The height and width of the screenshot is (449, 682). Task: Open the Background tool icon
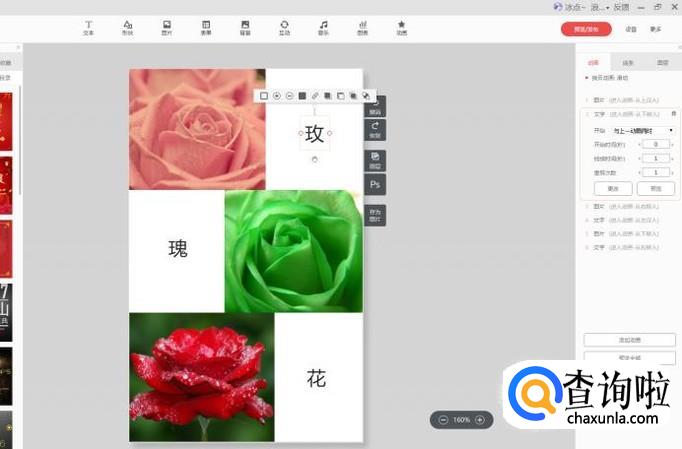pyautogui.click(x=245, y=28)
